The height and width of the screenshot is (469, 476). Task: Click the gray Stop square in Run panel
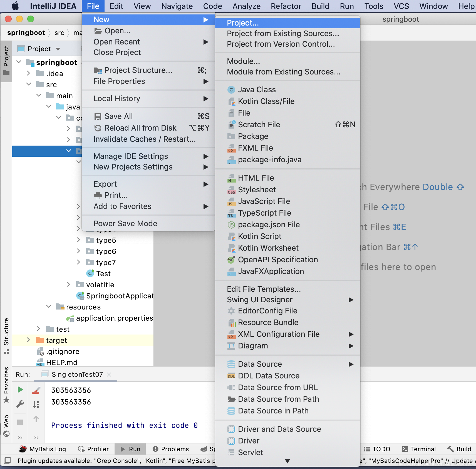coord(20,422)
